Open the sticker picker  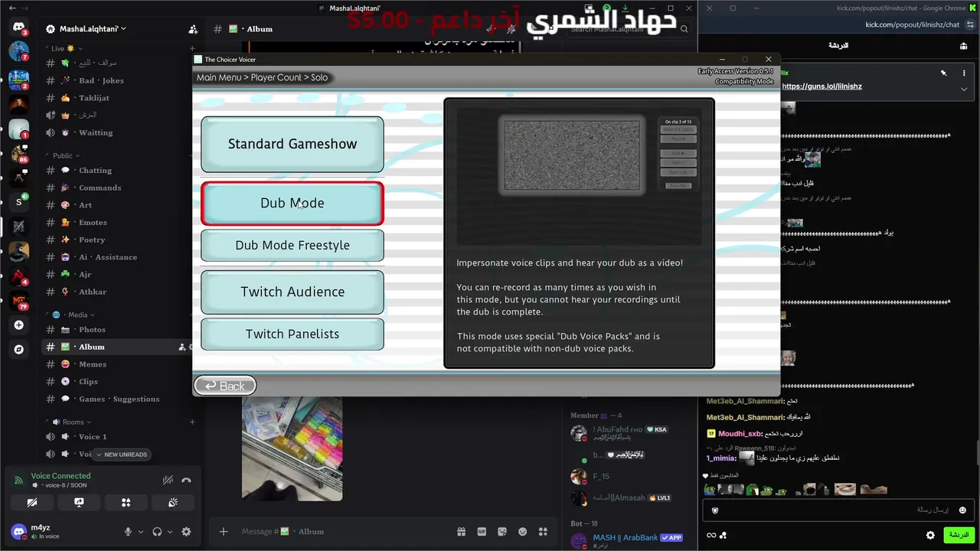tap(502, 531)
